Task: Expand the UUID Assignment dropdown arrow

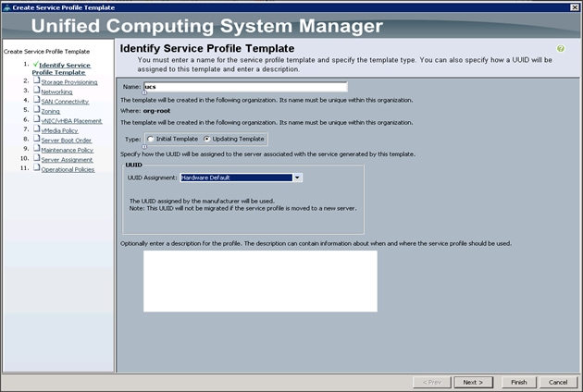Action: 297,178
